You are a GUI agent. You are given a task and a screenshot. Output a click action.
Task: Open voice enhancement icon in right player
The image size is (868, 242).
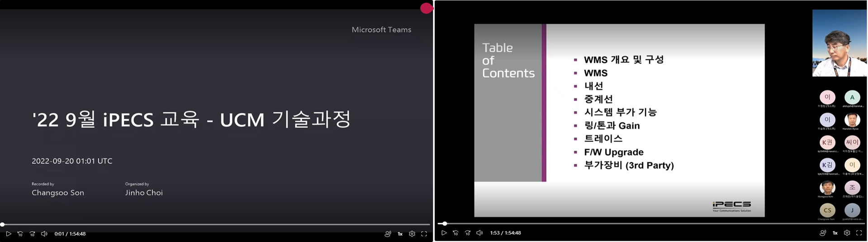point(823,233)
